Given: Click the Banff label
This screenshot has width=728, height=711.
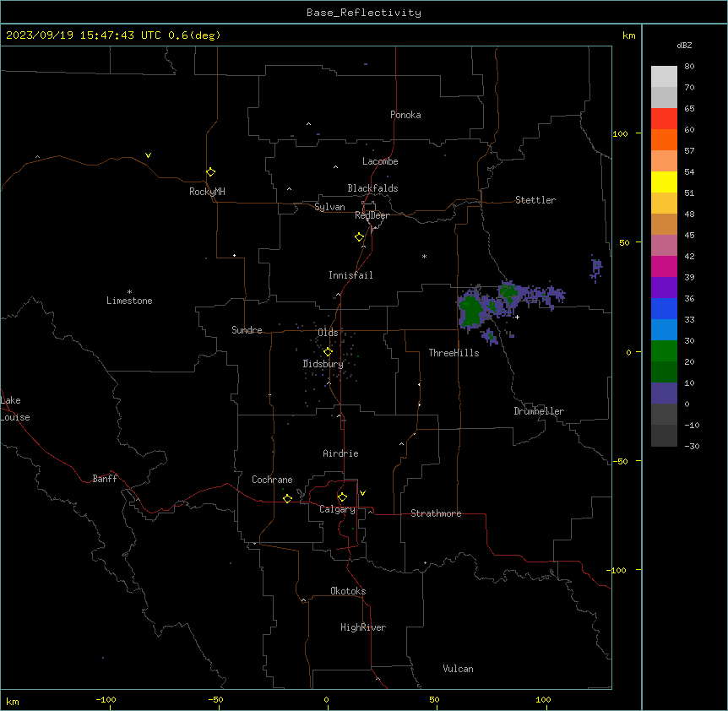Looking at the screenshot, I should [105, 479].
